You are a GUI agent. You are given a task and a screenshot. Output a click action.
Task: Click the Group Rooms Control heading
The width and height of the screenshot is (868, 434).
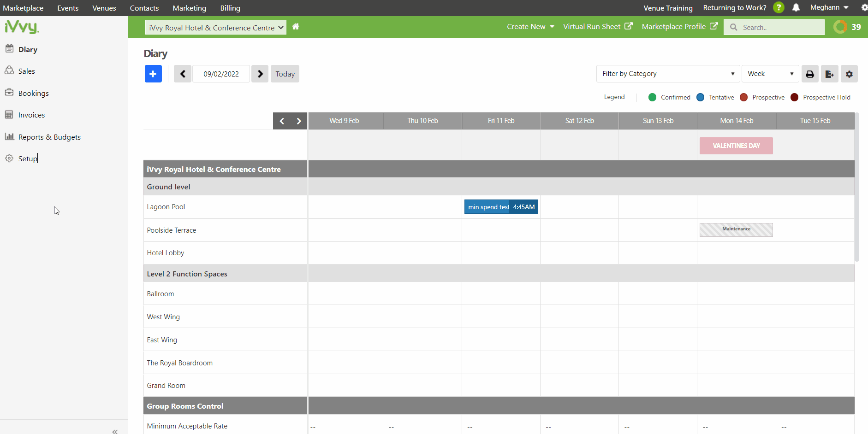coord(185,406)
